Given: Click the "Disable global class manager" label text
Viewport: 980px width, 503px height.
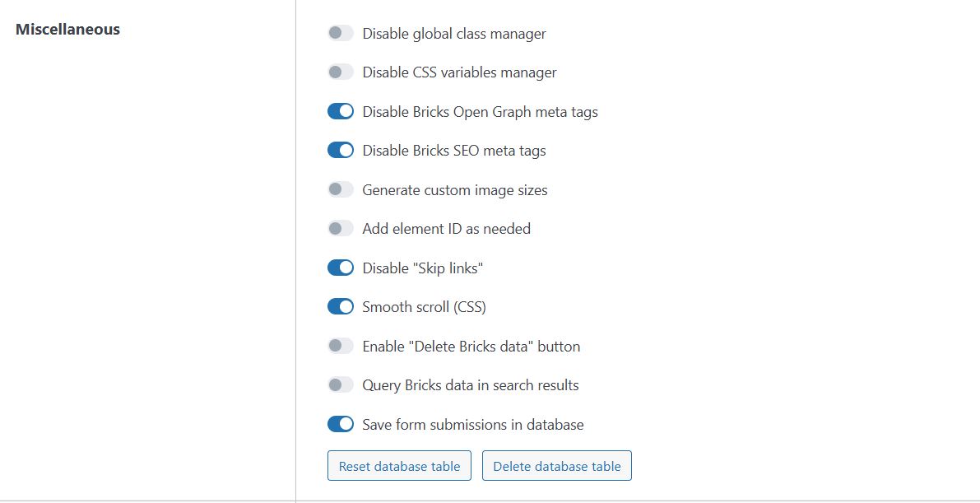Looking at the screenshot, I should [454, 34].
